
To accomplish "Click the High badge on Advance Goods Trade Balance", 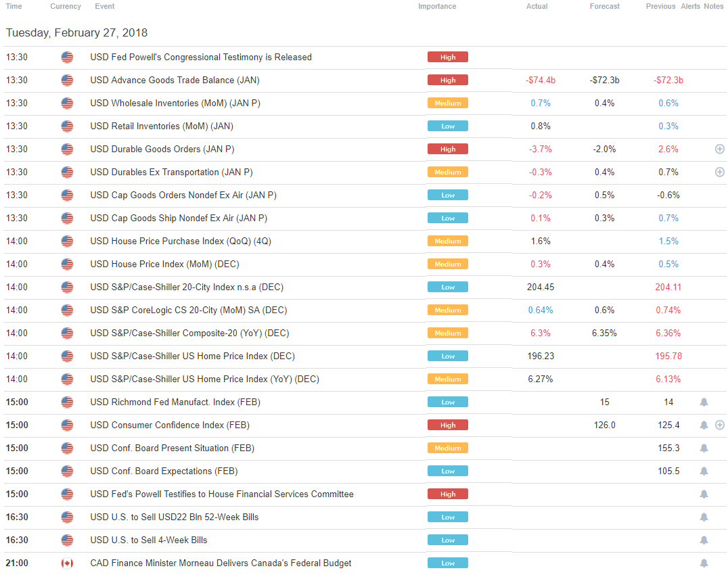I will point(447,80).
